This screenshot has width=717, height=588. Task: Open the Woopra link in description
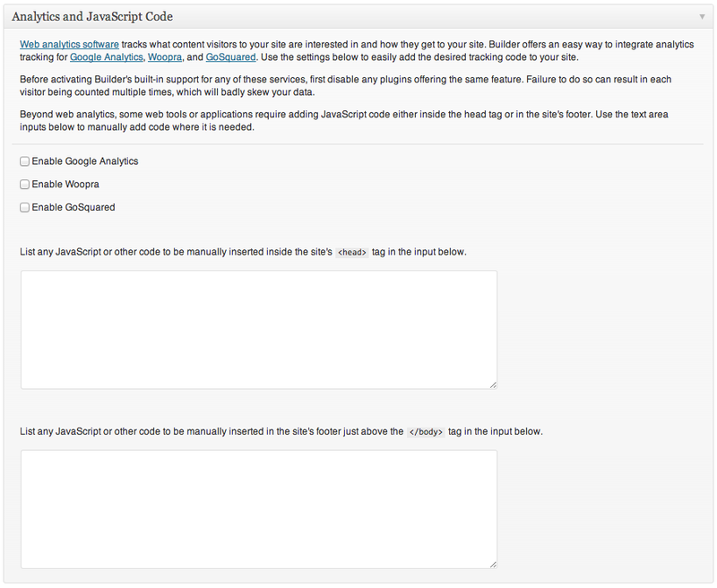tap(165, 57)
